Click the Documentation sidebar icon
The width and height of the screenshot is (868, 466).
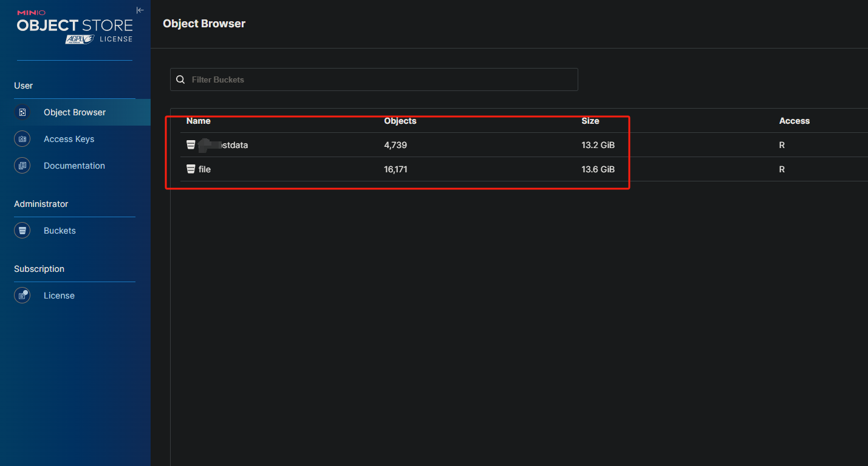click(22, 166)
